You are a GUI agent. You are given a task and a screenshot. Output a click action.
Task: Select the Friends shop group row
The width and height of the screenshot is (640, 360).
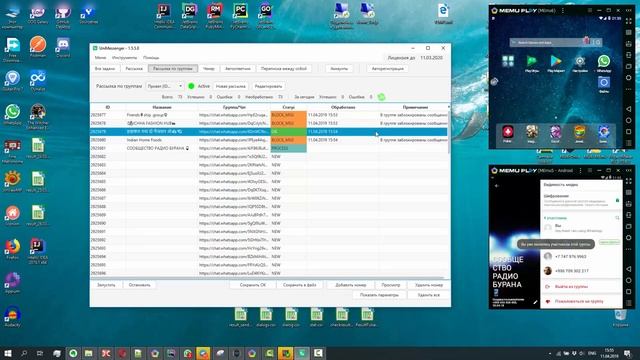coord(269,115)
